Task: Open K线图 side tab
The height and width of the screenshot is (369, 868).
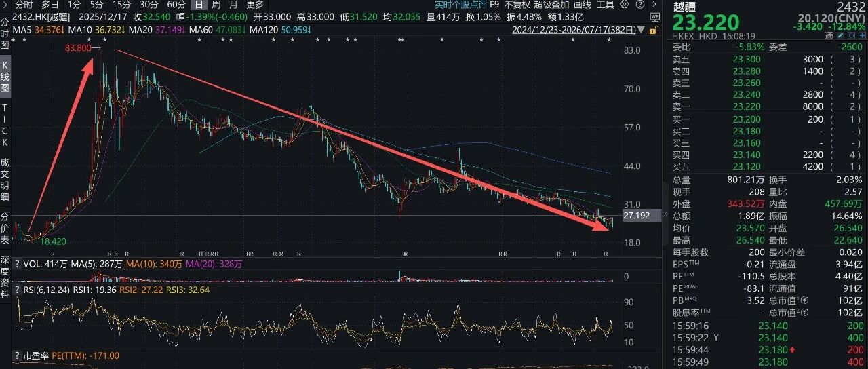Action: [x=5, y=77]
